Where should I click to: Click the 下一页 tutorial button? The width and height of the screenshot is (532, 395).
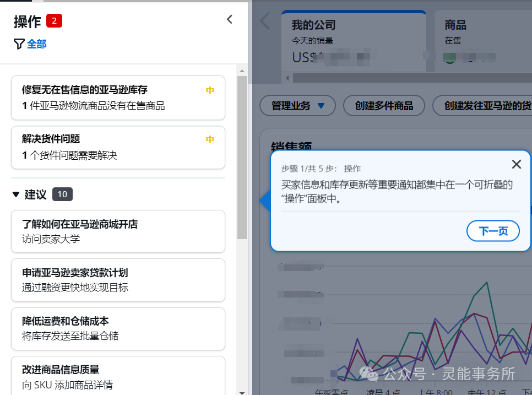[493, 231]
